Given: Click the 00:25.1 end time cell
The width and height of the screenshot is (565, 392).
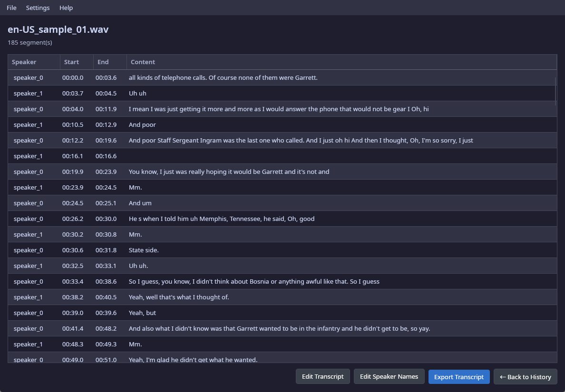Looking at the screenshot, I should [x=106, y=203].
